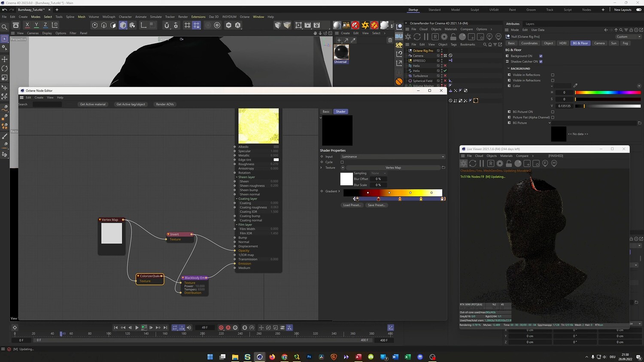Image resolution: width=644 pixels, height=362 pixels.
Task: Enable Picture Flat (Alpha Channel) checkbox
Action: coord(553,118)
